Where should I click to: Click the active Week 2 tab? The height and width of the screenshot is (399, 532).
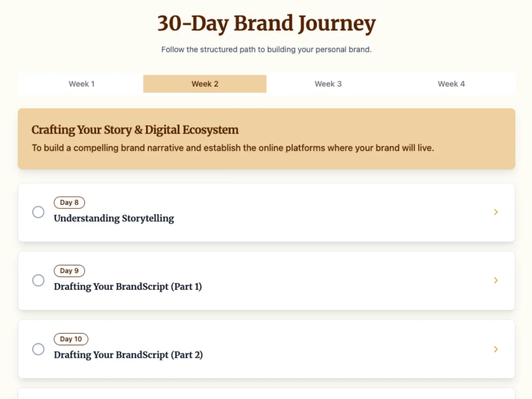(x=205, y=84)
